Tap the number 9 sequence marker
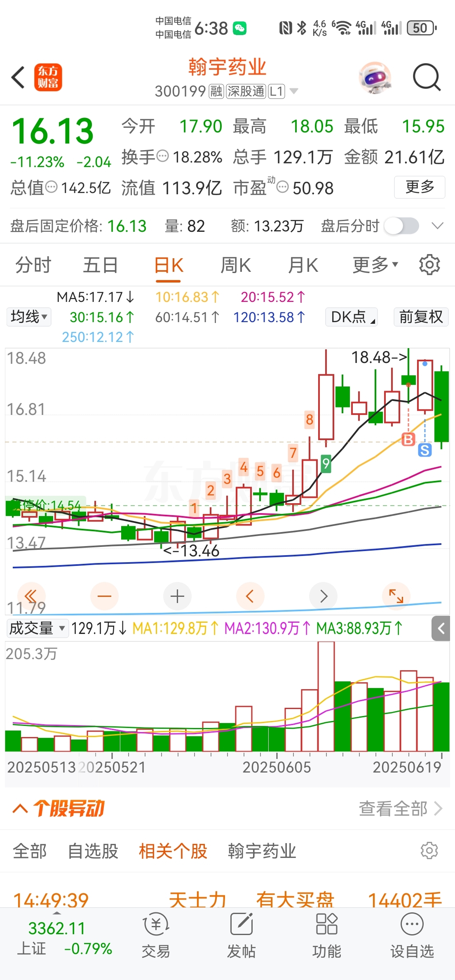 pyautogui.click(x=326, y=464)
